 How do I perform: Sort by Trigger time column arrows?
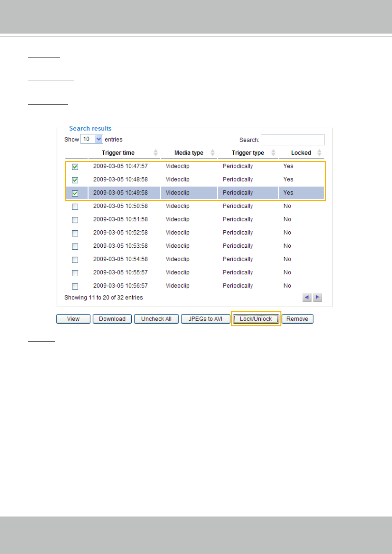pyautogui.click(x=156, y=153)
